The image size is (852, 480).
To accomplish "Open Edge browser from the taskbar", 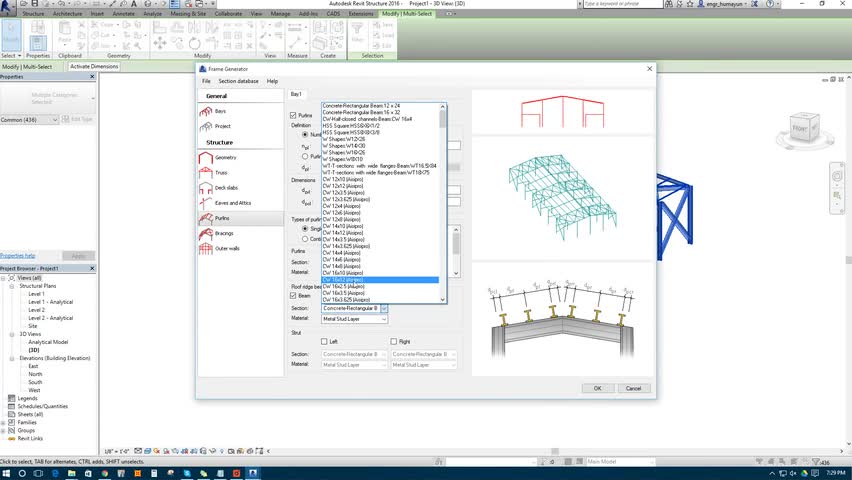I will [x=55, y=473].
